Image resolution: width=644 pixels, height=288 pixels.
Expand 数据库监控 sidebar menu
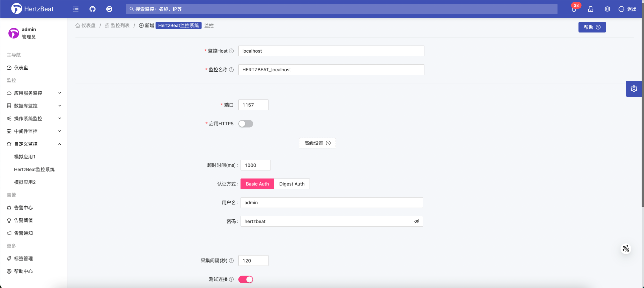click(34, 106)
